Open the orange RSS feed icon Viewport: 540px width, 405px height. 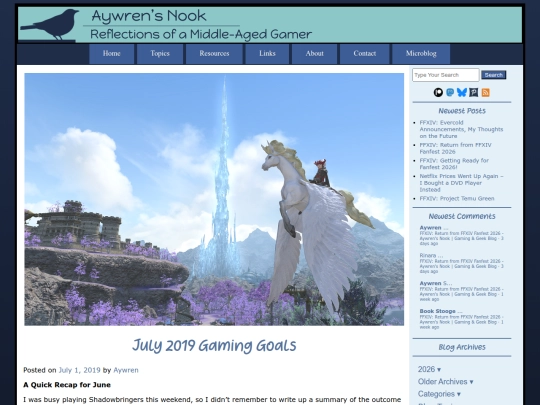[x=486, y=92]
